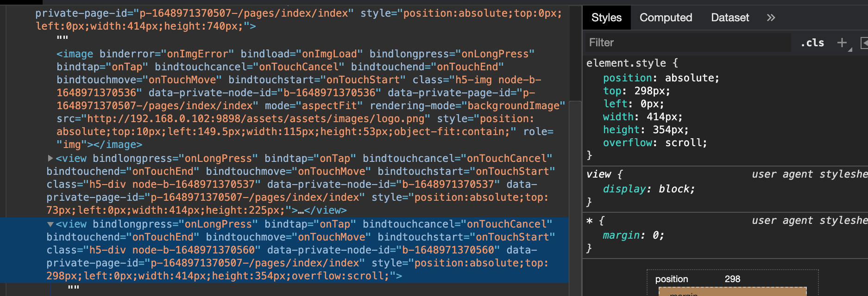The image size is (868, 296).
Task: Expand the collapsed view node with h5-div class
Action: [51, 158]
